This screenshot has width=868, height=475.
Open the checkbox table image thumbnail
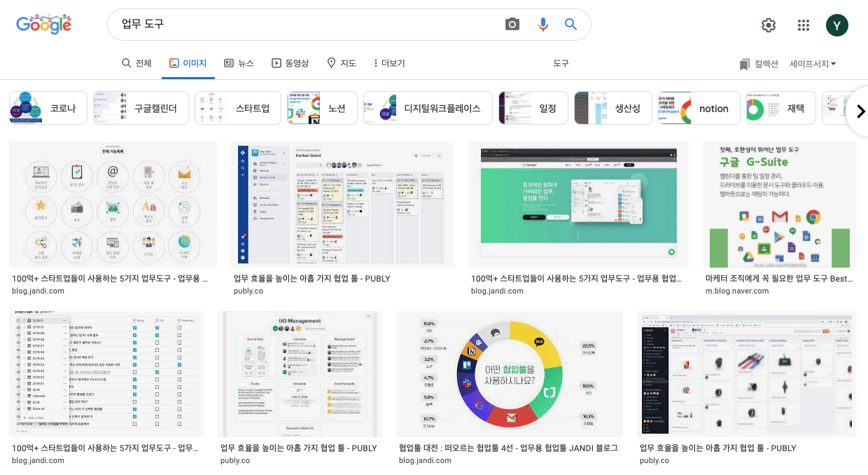(106, 374)
